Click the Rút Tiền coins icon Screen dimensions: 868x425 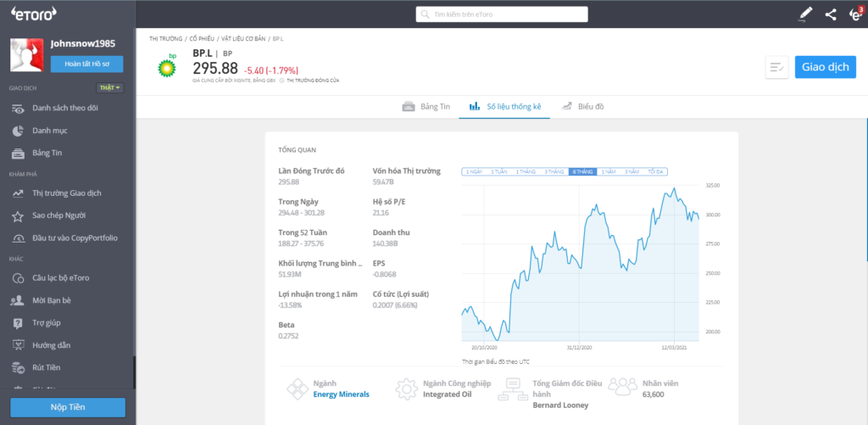[19, 367]
